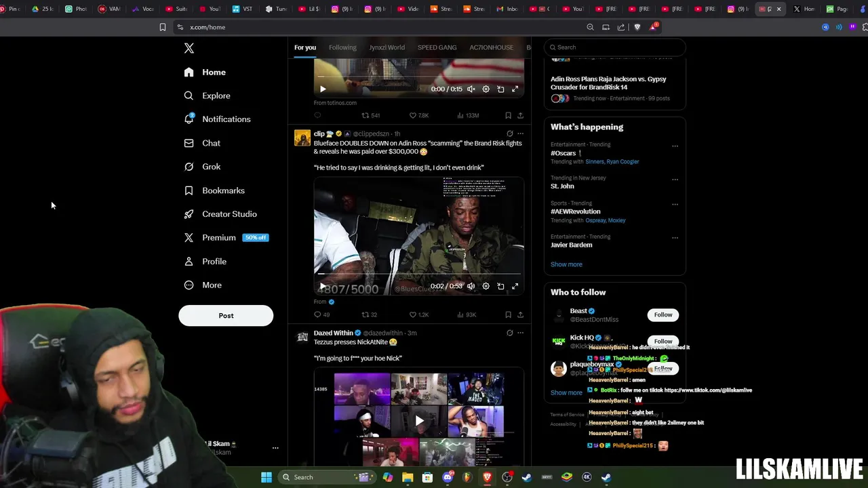
Task: Bookmark the clippedszn post
Action: click(508, 314)
